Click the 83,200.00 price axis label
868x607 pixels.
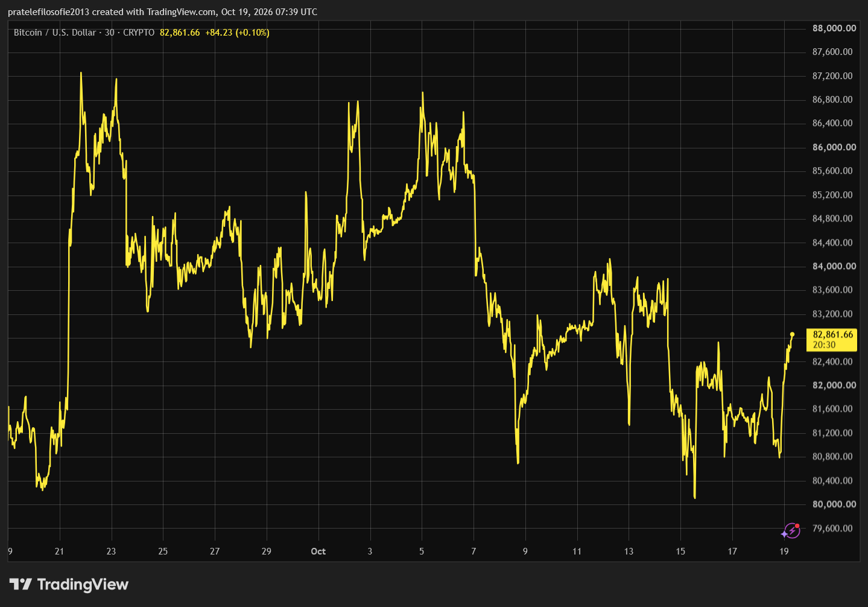(x=832, y=314)
